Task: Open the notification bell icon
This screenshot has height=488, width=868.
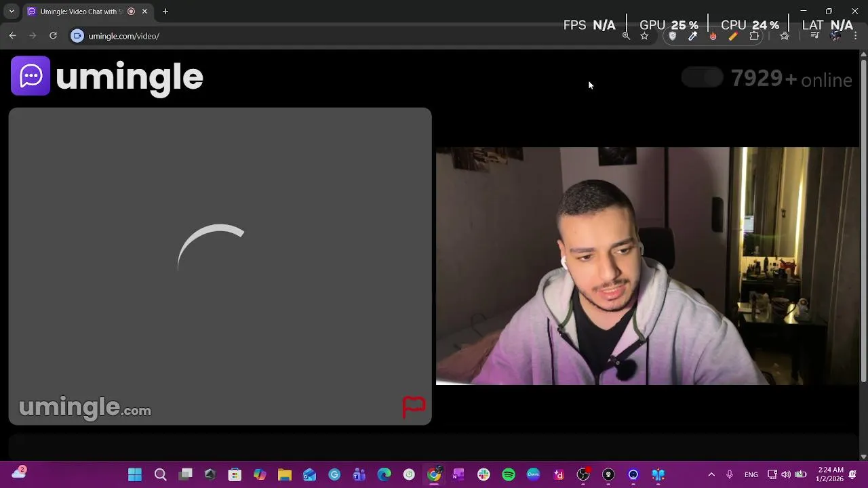Action: point(853,474)
